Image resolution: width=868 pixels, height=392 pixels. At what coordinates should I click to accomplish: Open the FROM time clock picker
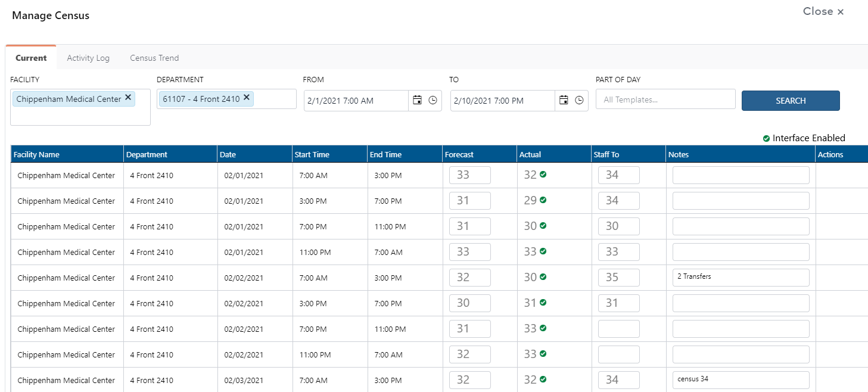[433, 100]
